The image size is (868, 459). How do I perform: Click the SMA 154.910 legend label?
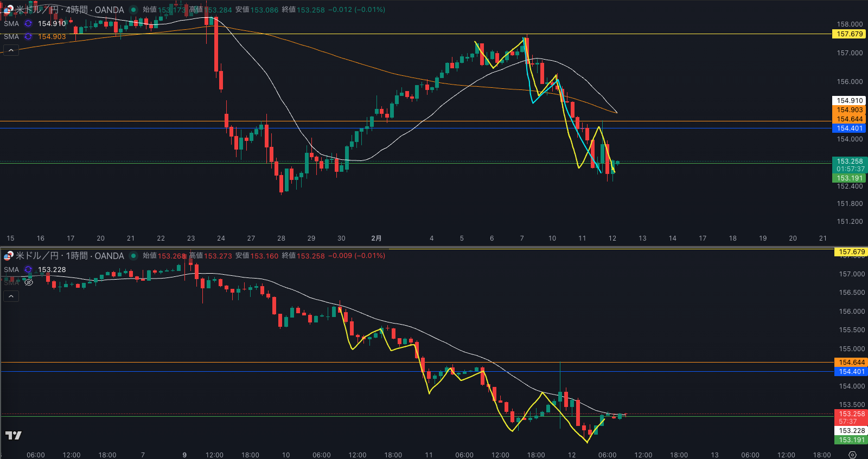pos(11,24)
